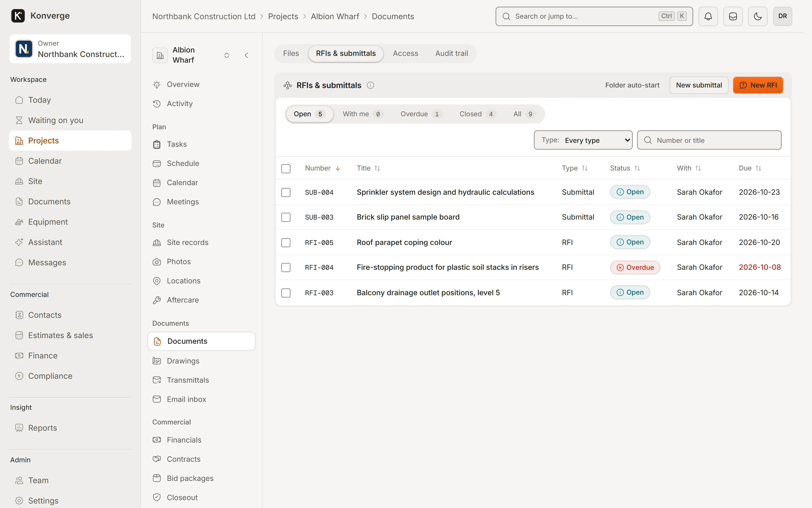
Task: Open the Type: Every type dropdown
Action: click(x=583, y=140)
